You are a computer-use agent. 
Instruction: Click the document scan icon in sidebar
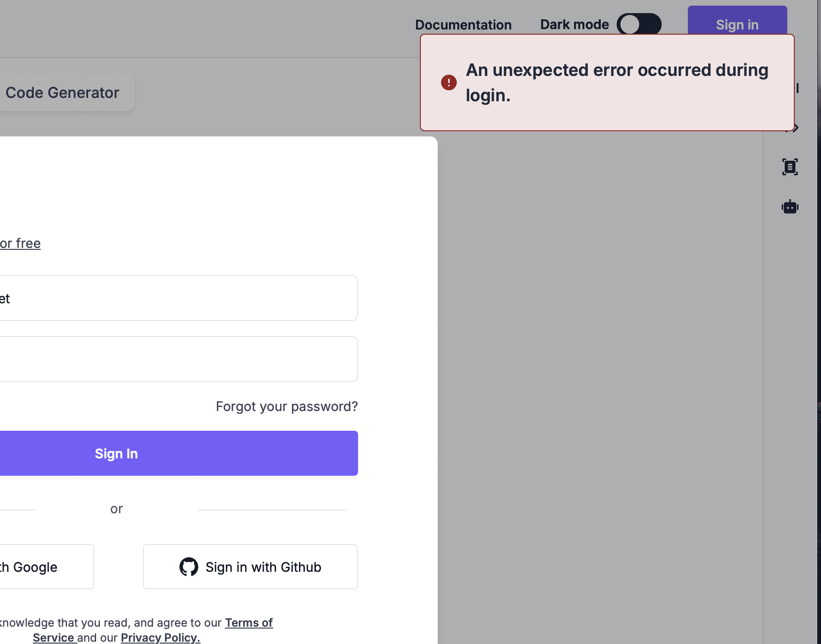click(790, 167)
